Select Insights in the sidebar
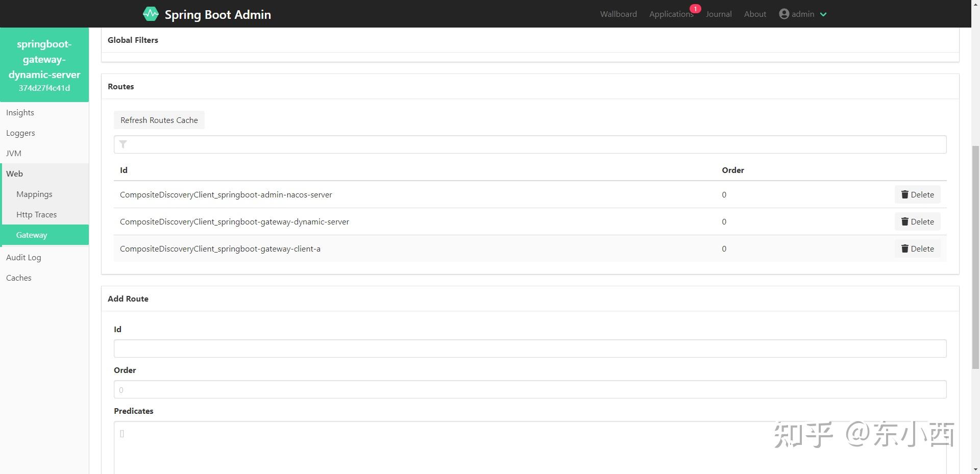 pos(20,112)
